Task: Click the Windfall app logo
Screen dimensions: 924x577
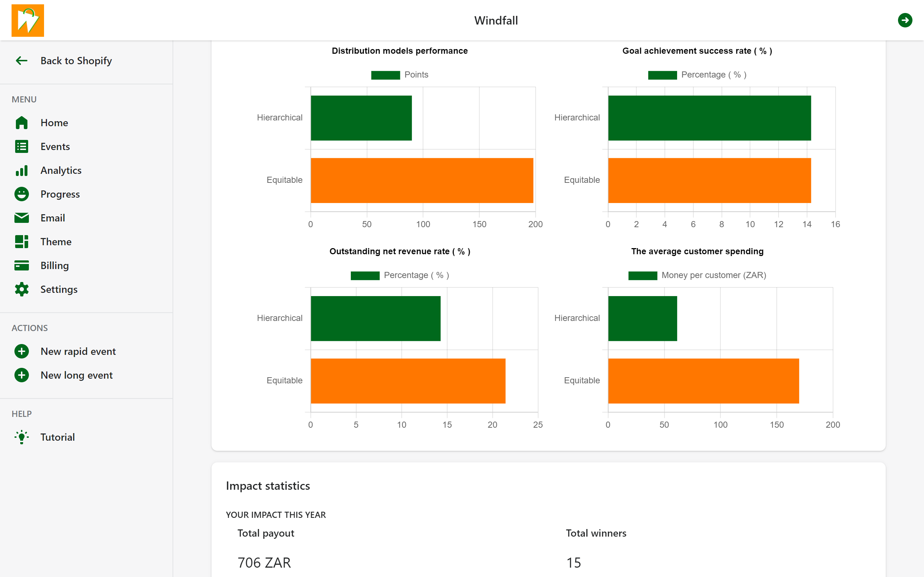Action: pos(27,20)
